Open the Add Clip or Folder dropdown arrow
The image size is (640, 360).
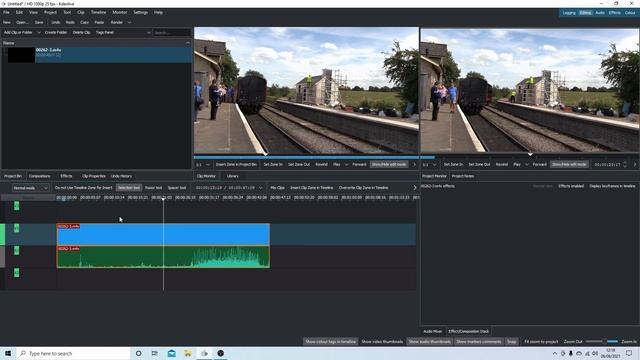click(39, 32)
